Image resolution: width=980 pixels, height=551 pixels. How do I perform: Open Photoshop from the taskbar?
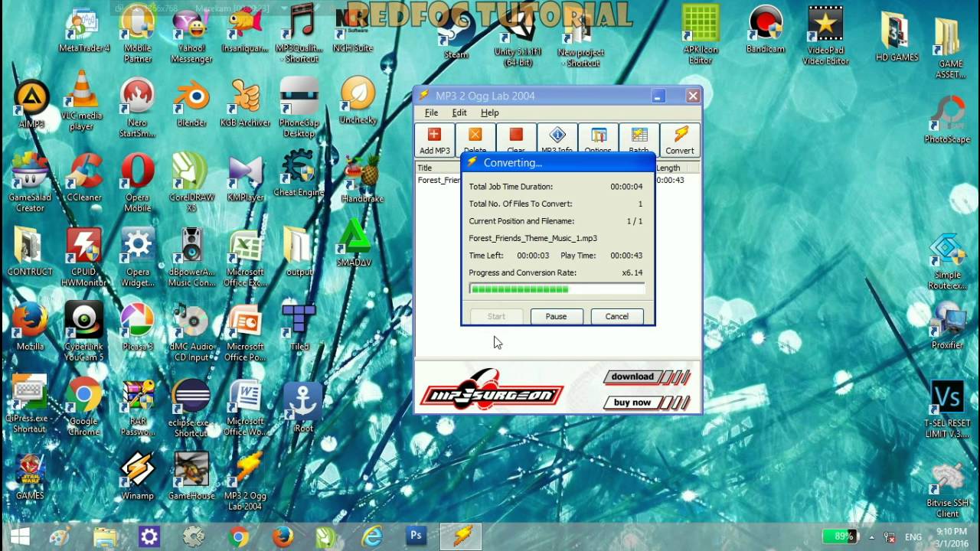tap(416, 536)
